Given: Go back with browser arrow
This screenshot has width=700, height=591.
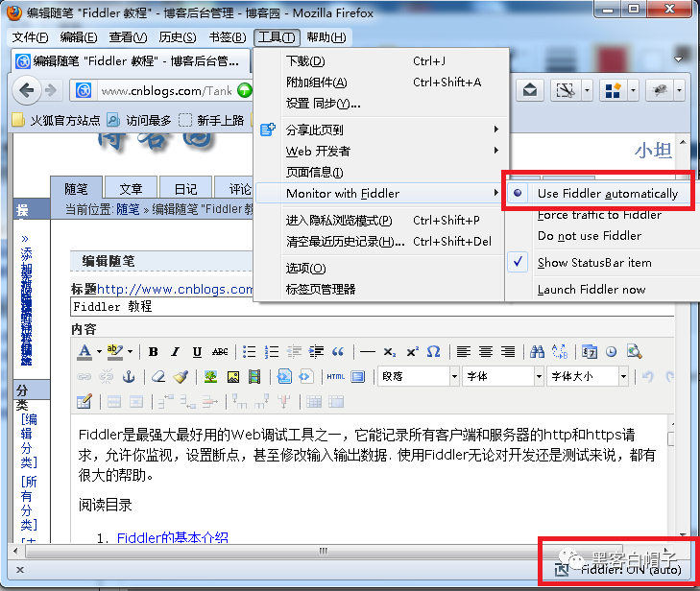Looking at the screenshot, I should tap(27, 90).
